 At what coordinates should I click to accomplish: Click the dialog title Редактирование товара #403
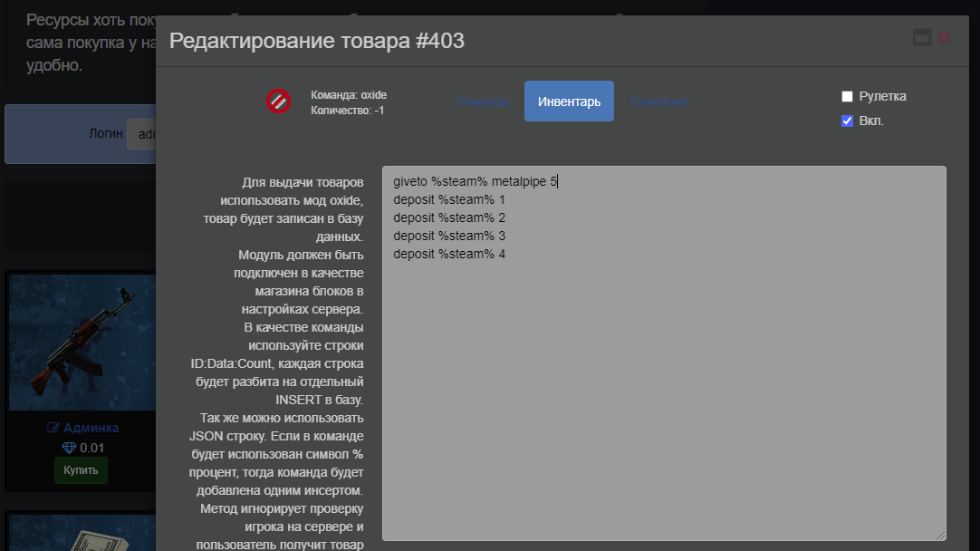317,41
